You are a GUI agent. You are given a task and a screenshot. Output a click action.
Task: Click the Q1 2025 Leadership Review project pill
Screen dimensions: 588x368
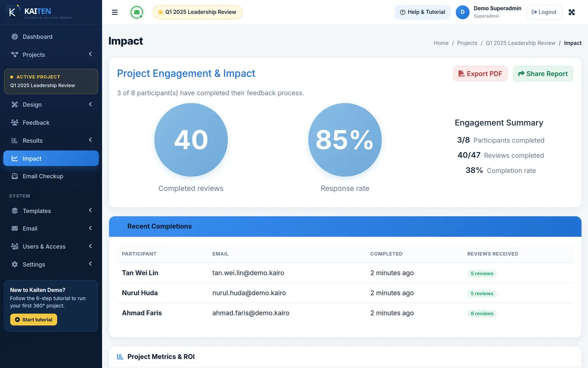point(197,12)
